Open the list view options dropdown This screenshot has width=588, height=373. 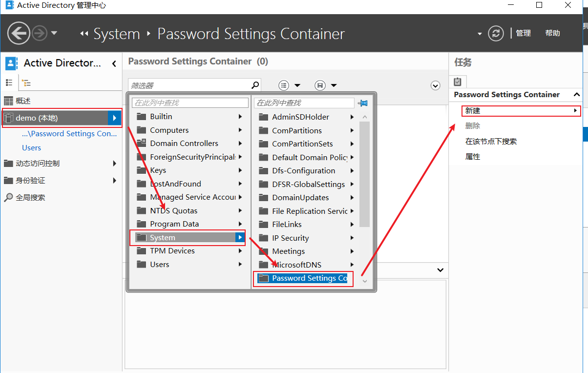(x=290, y=85)
